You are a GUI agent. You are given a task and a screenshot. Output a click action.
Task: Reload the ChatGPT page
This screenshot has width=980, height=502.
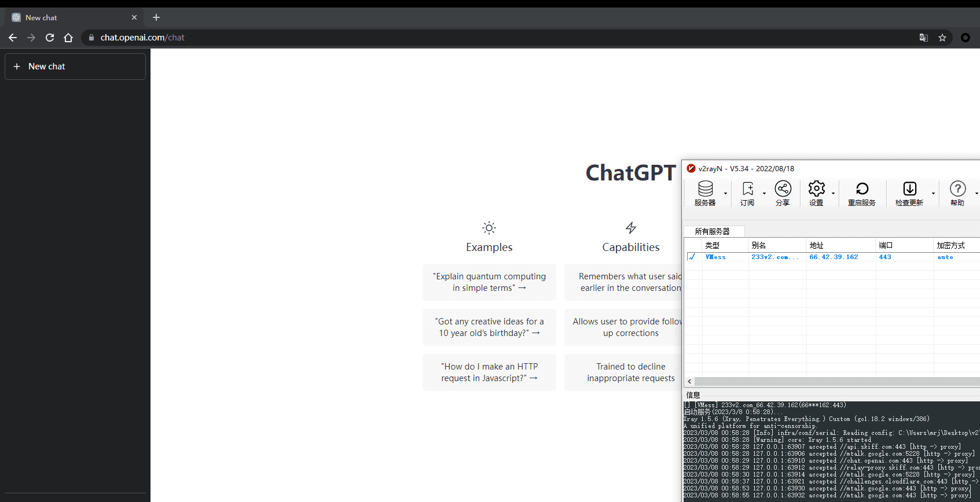pos(50,38)
